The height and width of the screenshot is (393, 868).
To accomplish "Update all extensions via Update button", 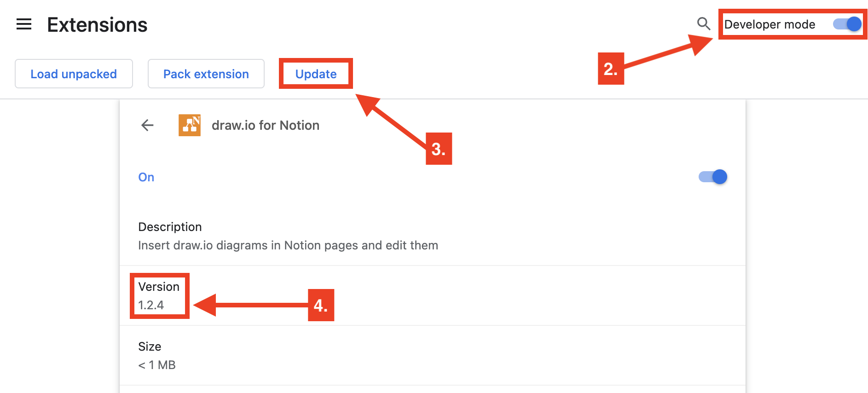I will pyautogui.click(x=316, y=73).
